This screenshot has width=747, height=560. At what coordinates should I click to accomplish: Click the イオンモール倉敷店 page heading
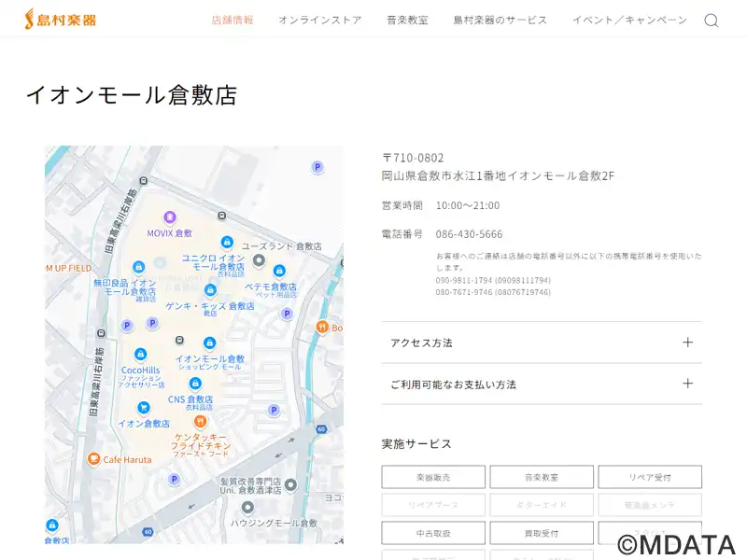tap(132, 94)
